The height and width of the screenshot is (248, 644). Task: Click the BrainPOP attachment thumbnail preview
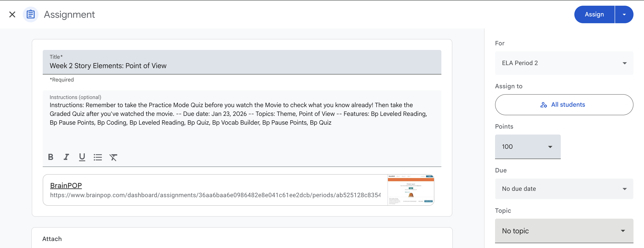click(x=410, y=190)
